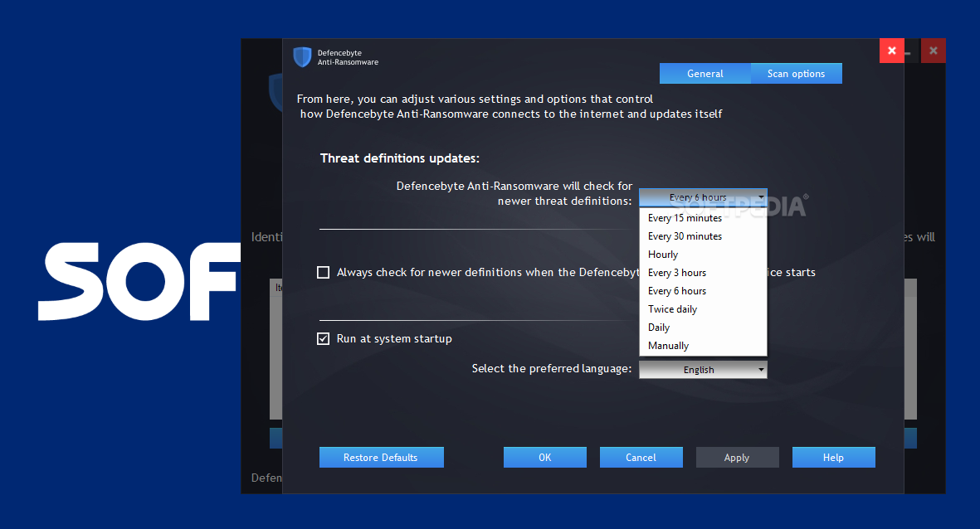980x529 pixels.
Task: Select Every 6 hours list entry
Action: pyautogui.click(x=703, y=291)
